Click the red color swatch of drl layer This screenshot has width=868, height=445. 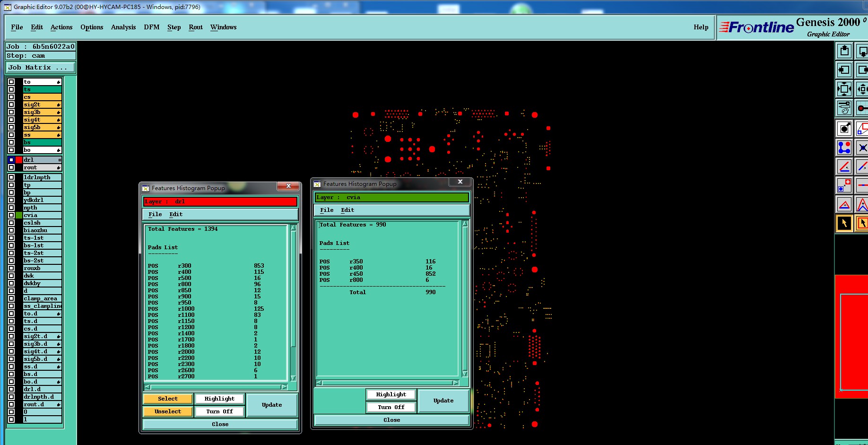[19, 160]
